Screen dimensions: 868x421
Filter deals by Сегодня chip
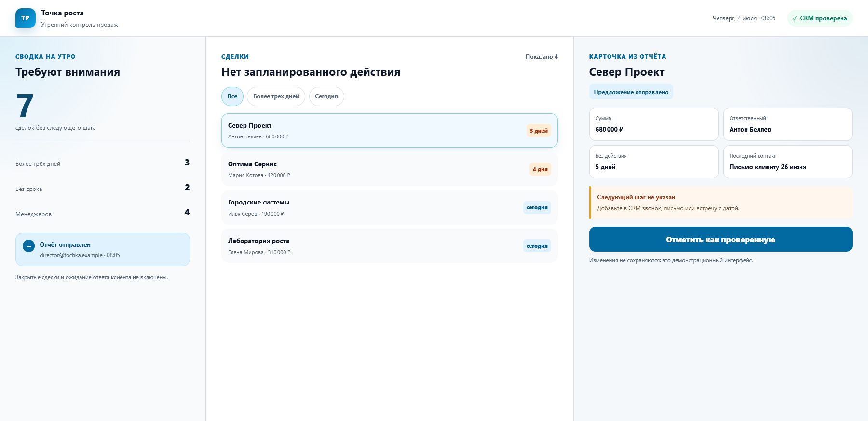[326, 96]
